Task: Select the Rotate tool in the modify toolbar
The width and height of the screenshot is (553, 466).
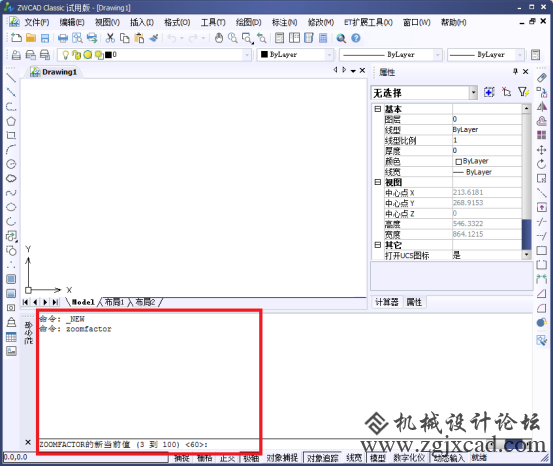Action: (x=541, y=164)
